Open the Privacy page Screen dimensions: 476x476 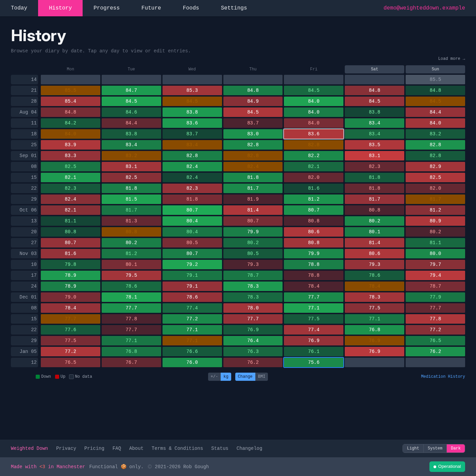click(x=66, y=448)
